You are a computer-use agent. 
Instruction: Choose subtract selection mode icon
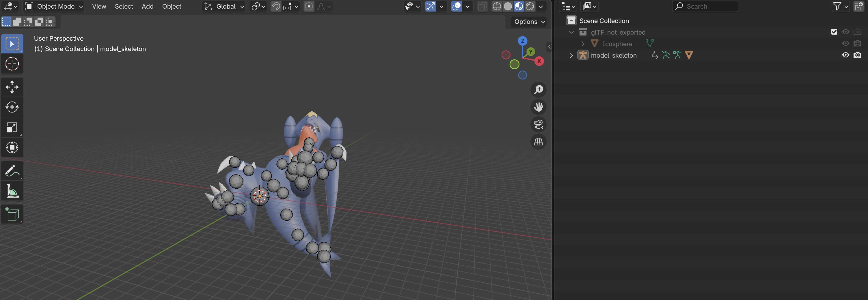pos(28,22)
